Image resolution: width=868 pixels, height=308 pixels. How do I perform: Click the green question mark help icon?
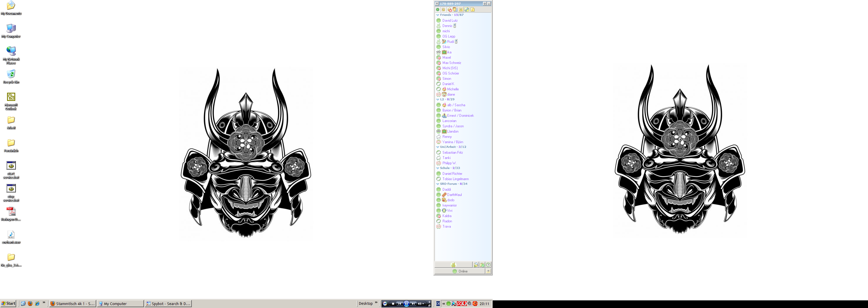[x=488, y=265]
